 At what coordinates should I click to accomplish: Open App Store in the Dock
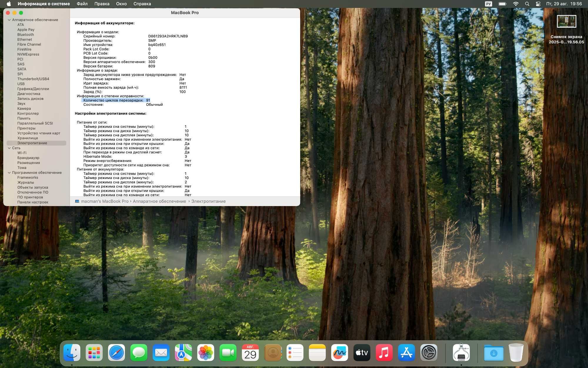(x=407, y=352)
